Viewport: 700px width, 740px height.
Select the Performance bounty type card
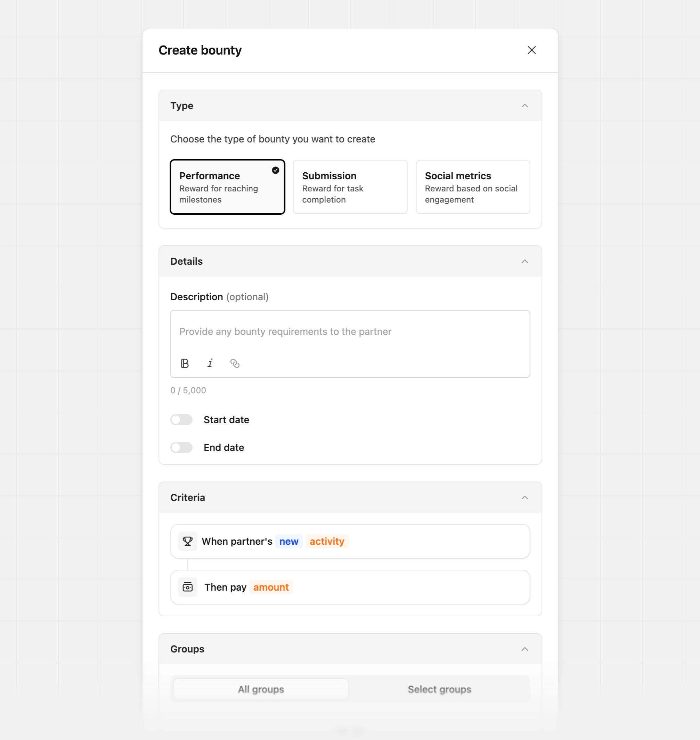227,187
